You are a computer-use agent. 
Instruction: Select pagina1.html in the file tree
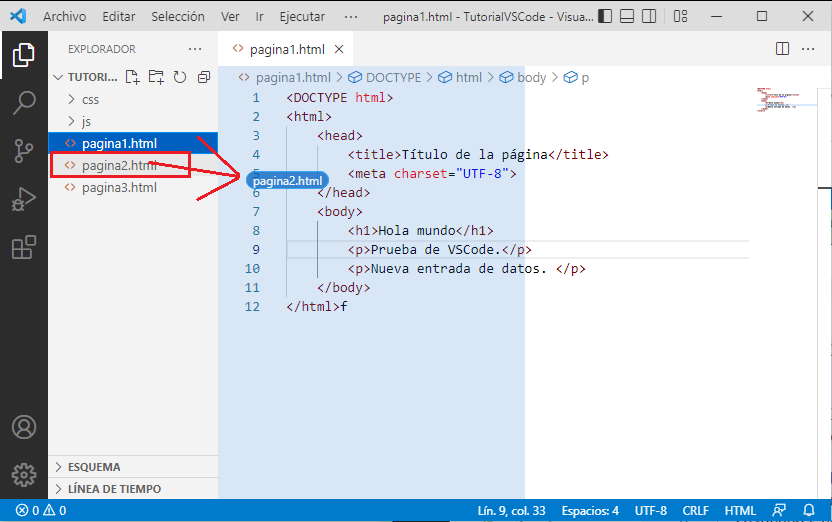point(133,143)
